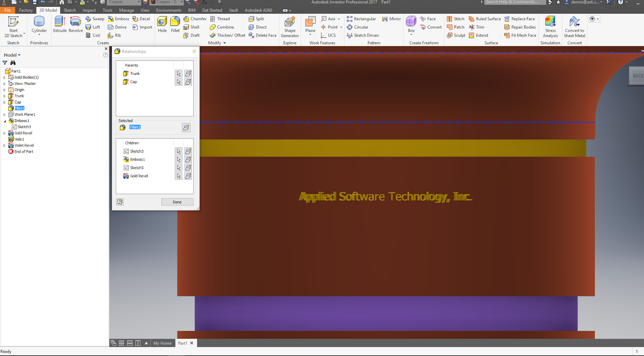Open the My Home document tab

click(x=163, y=343)
